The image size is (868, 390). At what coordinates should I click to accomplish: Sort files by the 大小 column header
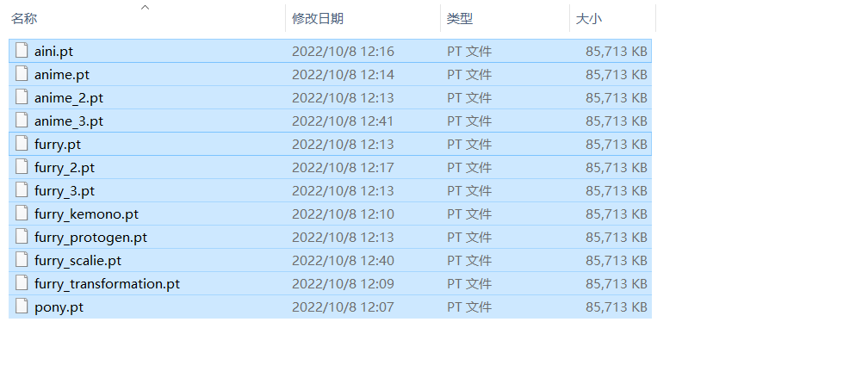click(588, 19)
